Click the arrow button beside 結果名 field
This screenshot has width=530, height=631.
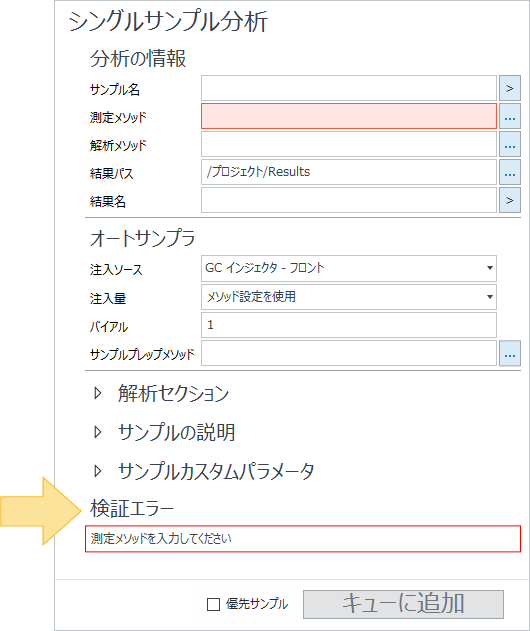(509, 200)
